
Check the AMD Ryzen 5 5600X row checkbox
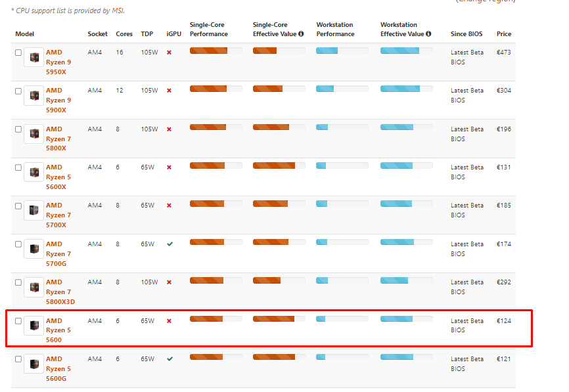point(18,167)
